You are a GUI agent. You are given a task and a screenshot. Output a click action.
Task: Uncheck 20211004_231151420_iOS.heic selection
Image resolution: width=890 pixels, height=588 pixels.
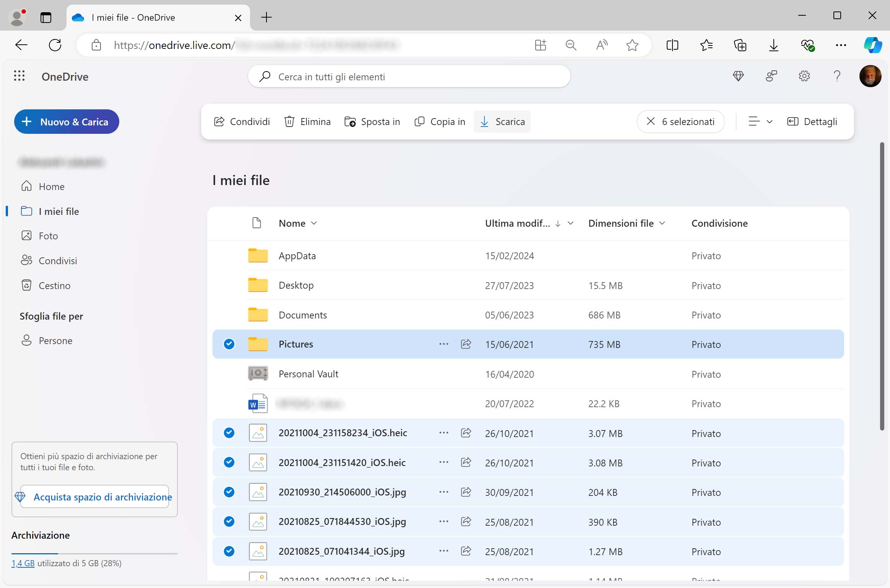click(229, 462)
